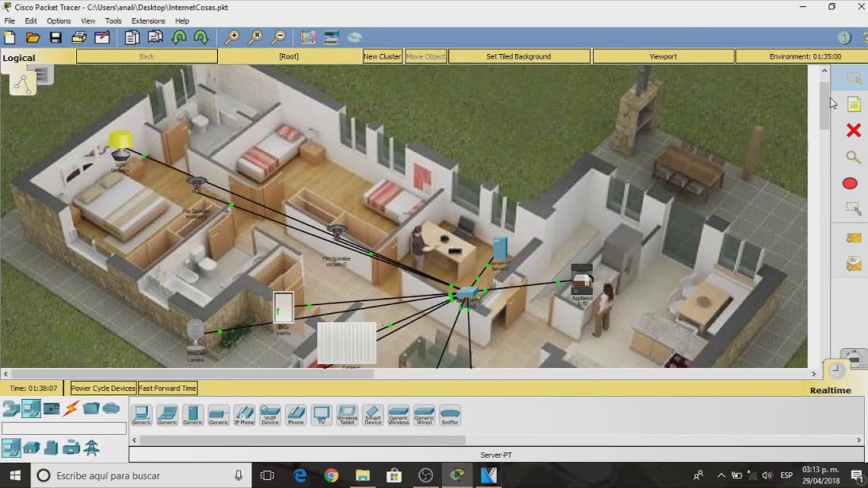Open a file using the folder icon
Image resolution: width=868 pixels, height=488 pixels.
[x=33, y=37]
